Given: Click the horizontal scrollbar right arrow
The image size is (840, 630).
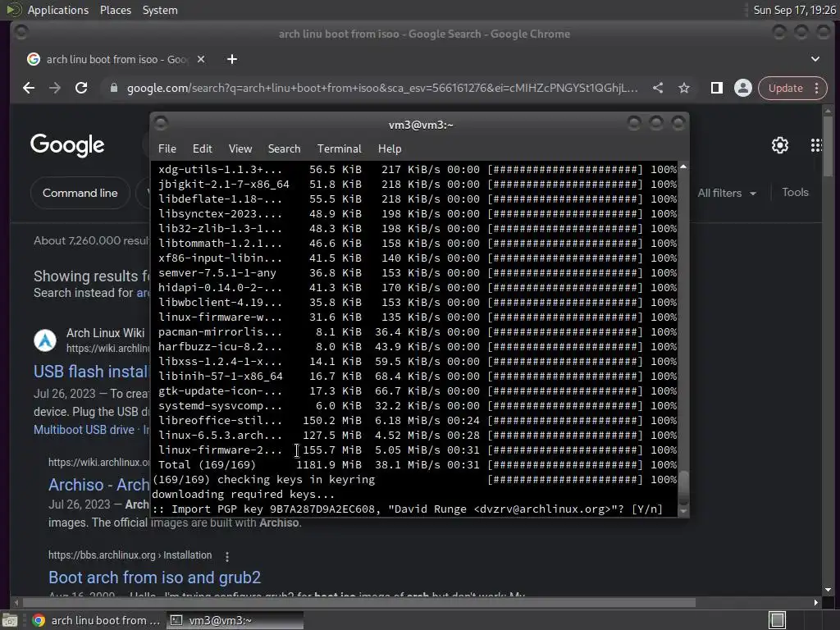Looking at the screenshot, I should click(816, 603).
